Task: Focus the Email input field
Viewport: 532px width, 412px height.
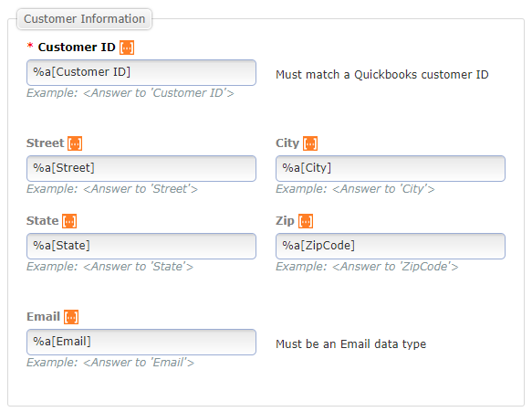Action: point(141,342)
